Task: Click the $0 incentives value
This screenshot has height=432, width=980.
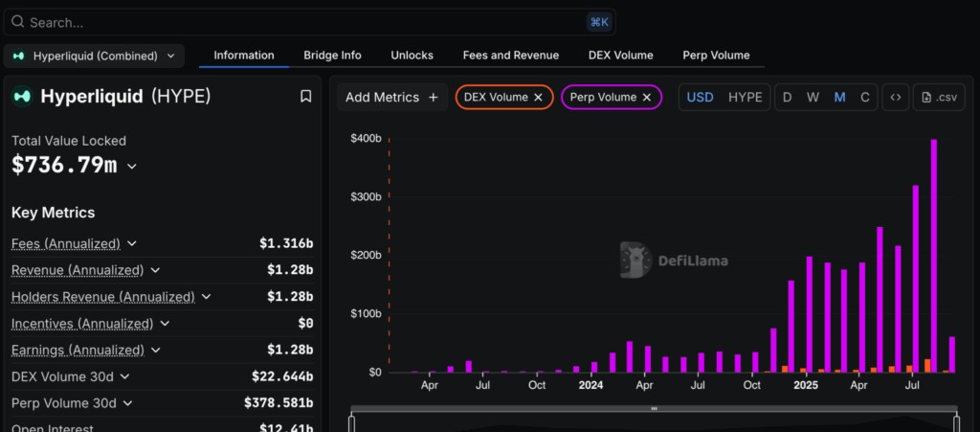Action: click(305, 323)
